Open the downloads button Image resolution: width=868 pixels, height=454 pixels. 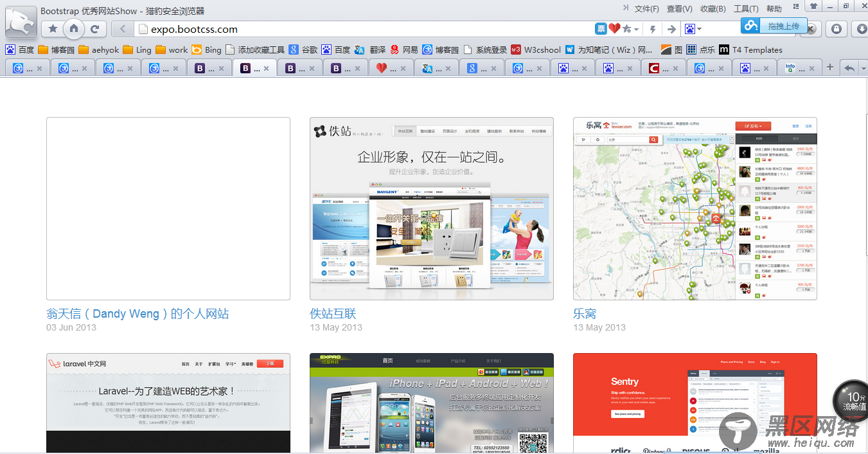pos(861,29)
